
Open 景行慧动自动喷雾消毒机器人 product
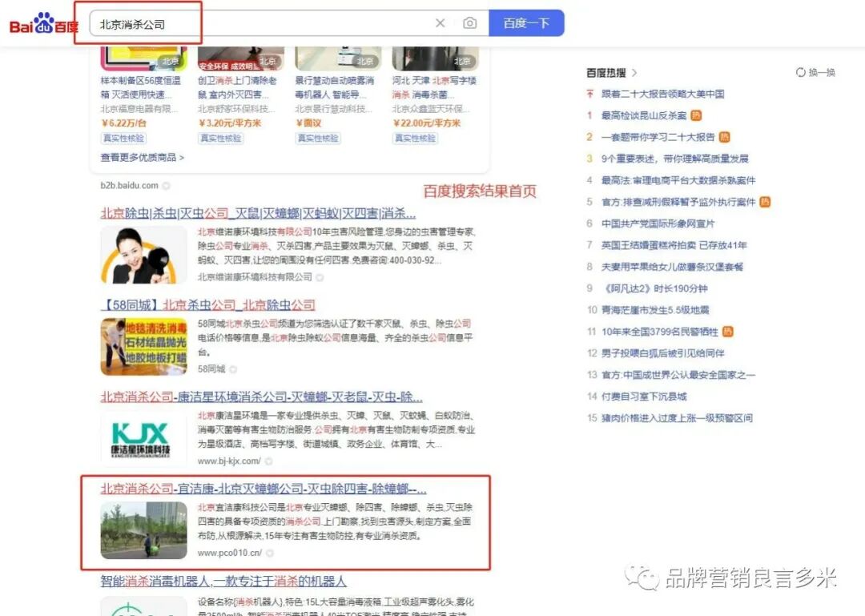tap(334, 87)
